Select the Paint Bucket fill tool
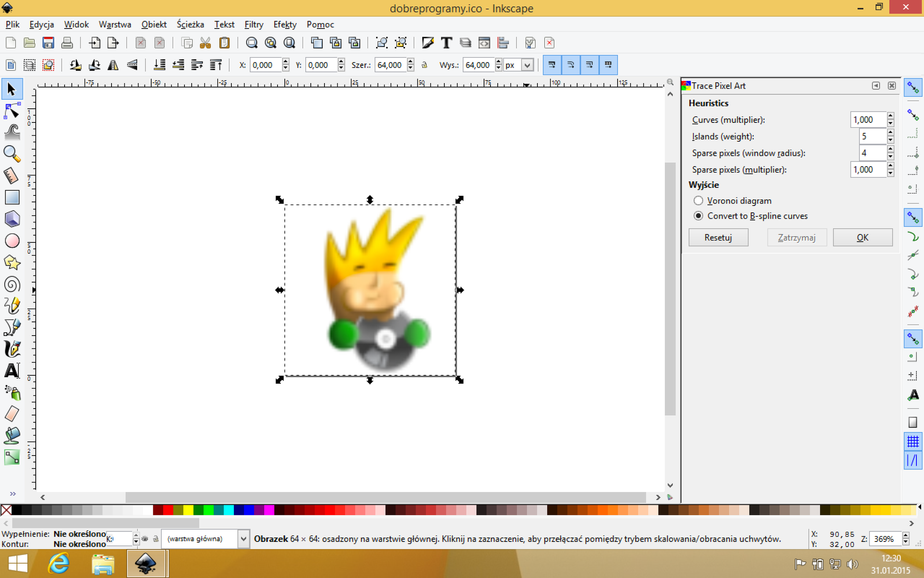The height and width of the screenshot is (578, 924). pyautogui.click(x=12, y=436)
